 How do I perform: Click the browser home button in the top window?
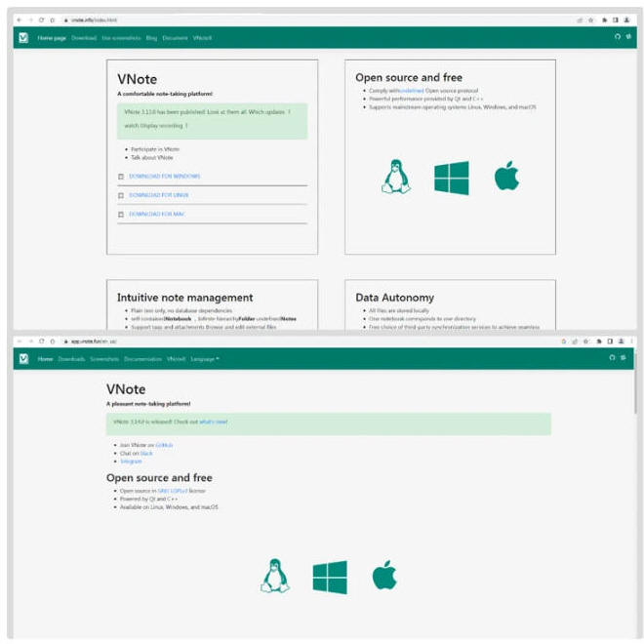tap(52, 20)
